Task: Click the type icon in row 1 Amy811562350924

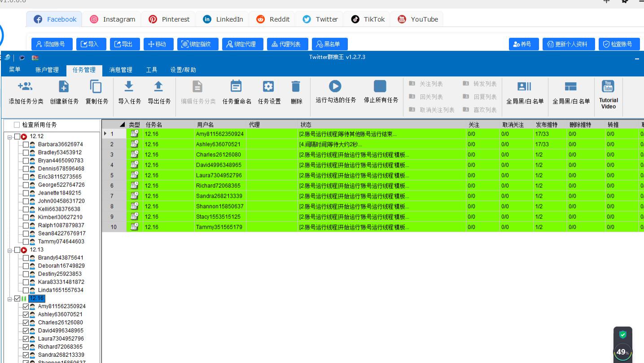Action: click(x=134, y=133)
